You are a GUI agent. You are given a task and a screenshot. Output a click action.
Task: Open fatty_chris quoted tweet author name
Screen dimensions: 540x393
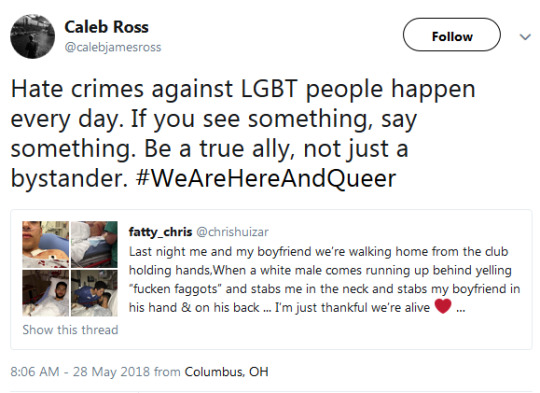coord(160,232)
